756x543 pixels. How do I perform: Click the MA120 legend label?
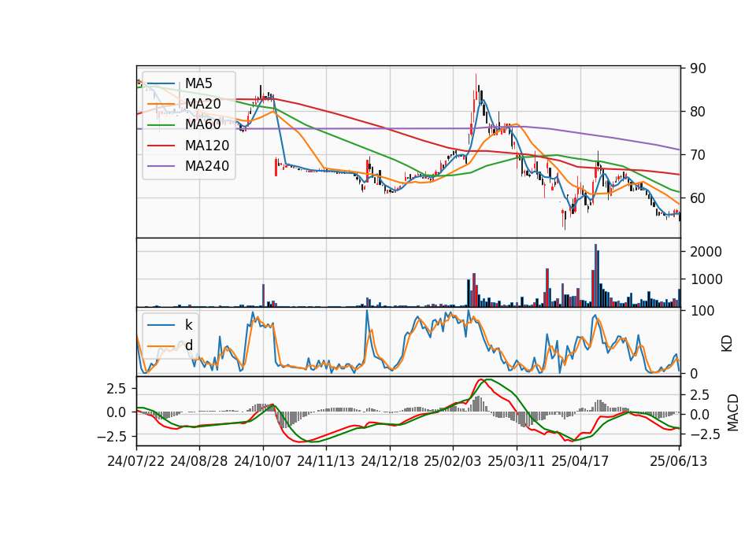(x=207, y=146)
